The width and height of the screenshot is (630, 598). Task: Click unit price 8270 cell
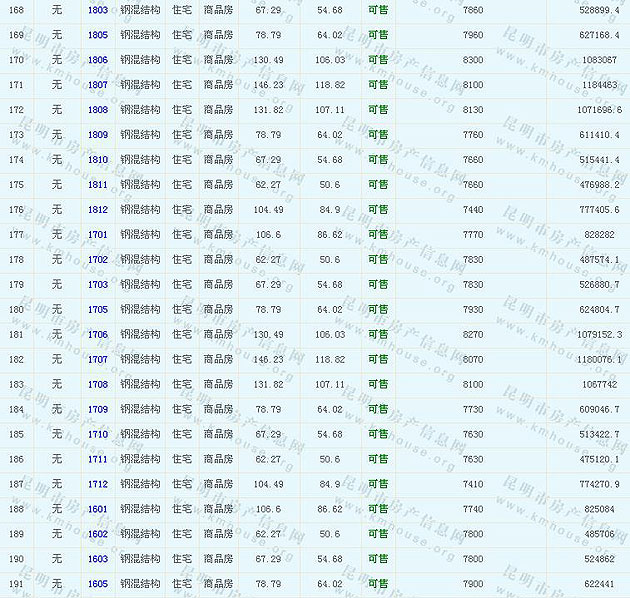(473, 335)
